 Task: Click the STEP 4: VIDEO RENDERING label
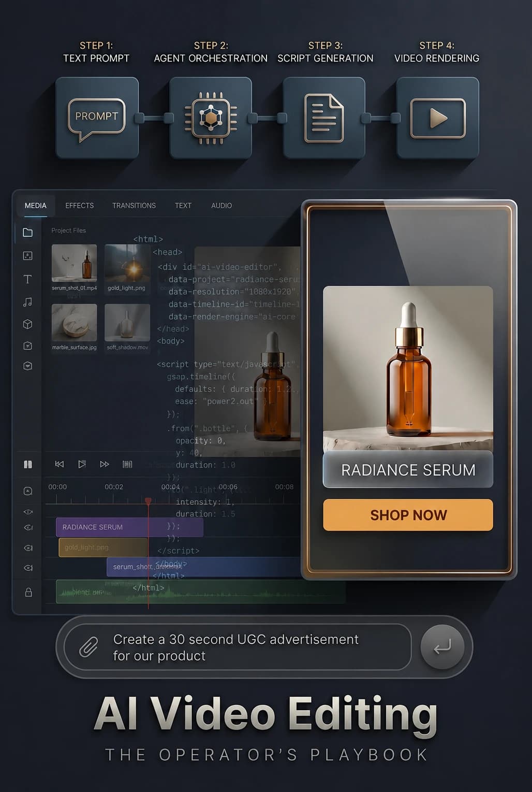pyautogui.click(x=437, y=52)
